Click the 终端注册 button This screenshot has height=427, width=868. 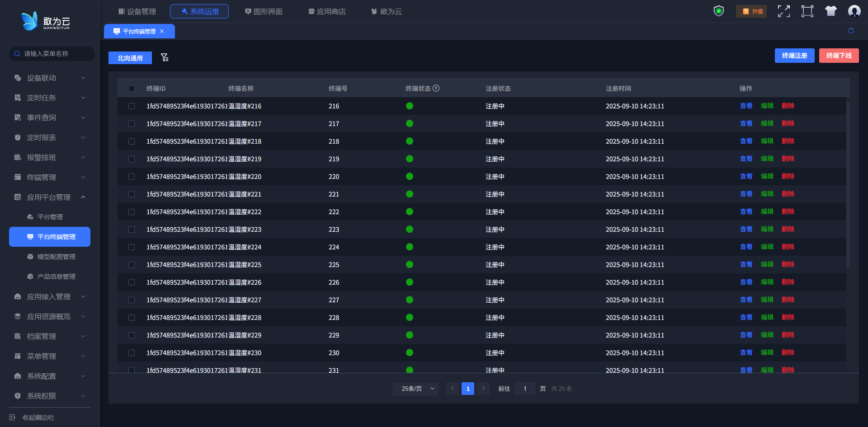794,56
